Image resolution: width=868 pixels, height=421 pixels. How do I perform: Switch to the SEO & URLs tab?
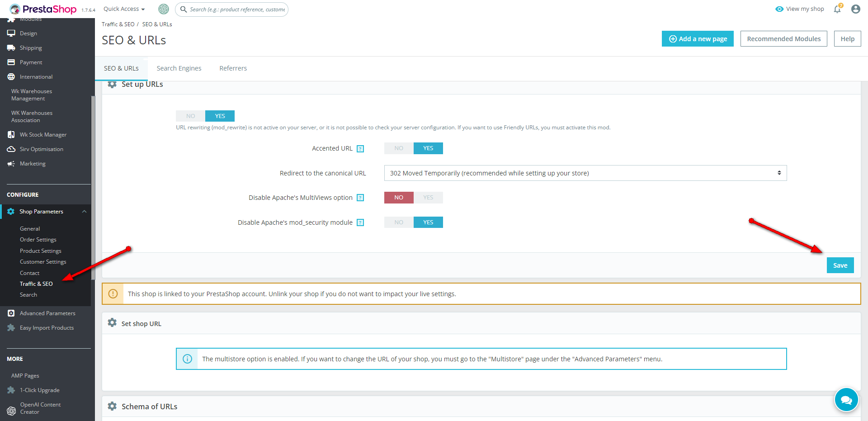point(121,68)
